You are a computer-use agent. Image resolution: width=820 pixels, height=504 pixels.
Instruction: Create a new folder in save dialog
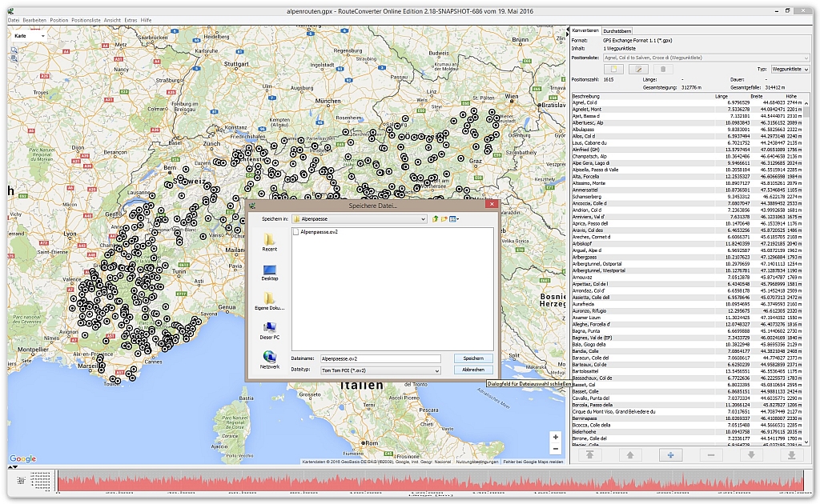click(443, 218)
